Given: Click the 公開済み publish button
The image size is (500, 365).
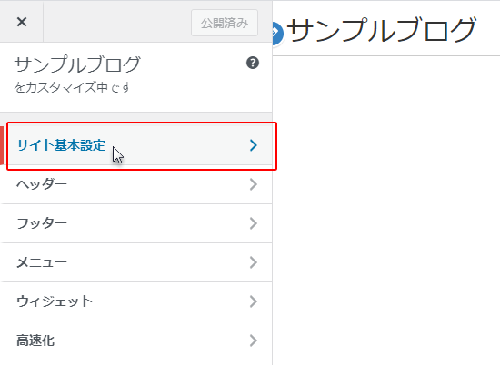Looking at the screenshot, I should [224, 23].
